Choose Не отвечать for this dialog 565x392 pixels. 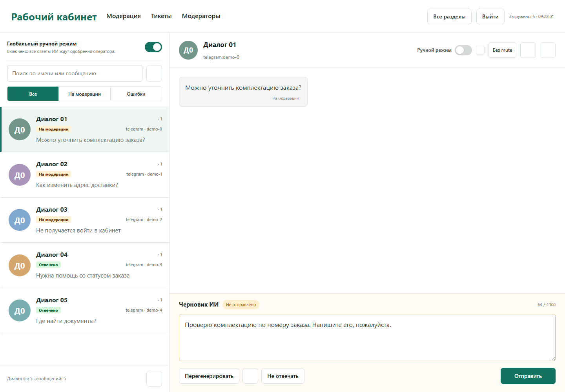pos(283,376)
